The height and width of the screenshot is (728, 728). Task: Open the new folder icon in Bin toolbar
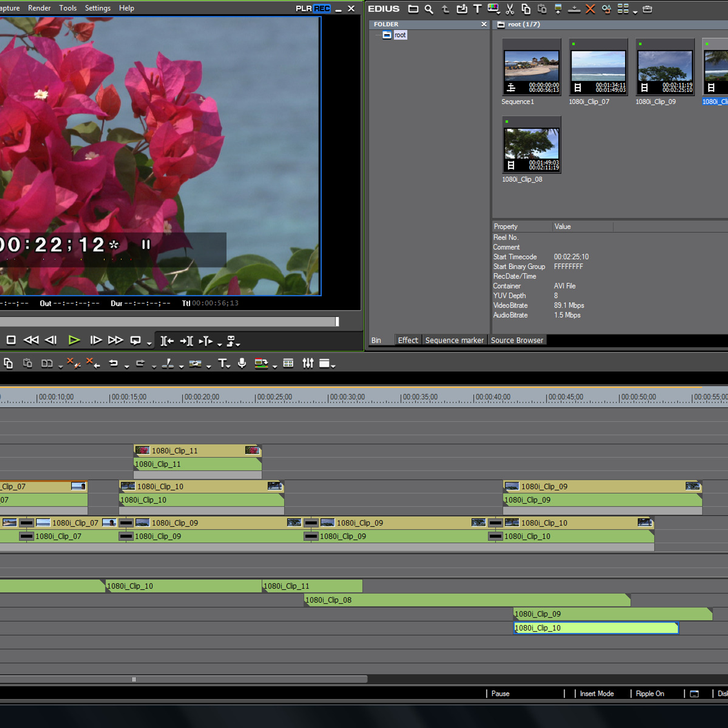tap(413, 9)
